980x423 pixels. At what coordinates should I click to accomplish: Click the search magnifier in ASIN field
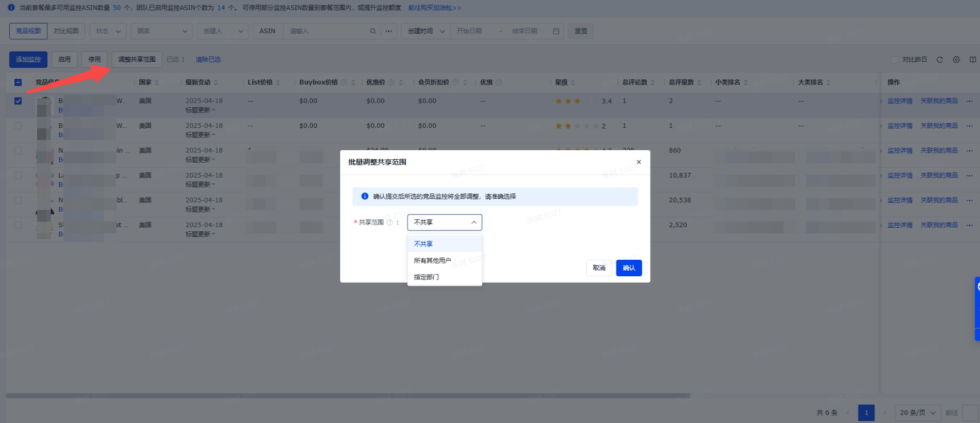pyautogui.click(x=373, y=31)
